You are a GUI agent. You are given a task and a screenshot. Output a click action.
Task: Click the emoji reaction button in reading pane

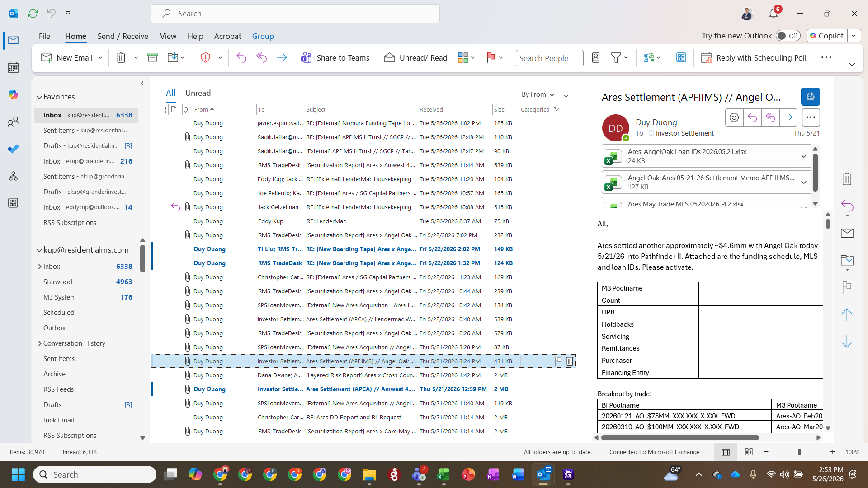(734, 117)
